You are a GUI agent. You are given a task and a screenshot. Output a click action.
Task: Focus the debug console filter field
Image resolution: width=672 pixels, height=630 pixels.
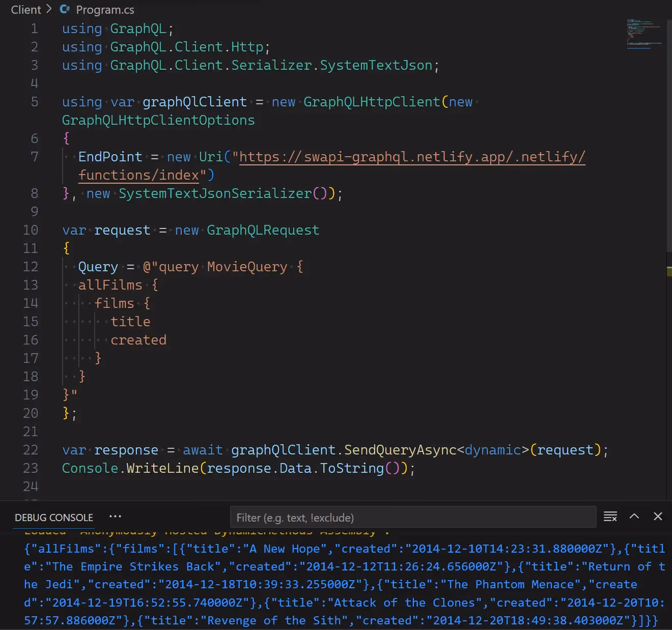413,517
